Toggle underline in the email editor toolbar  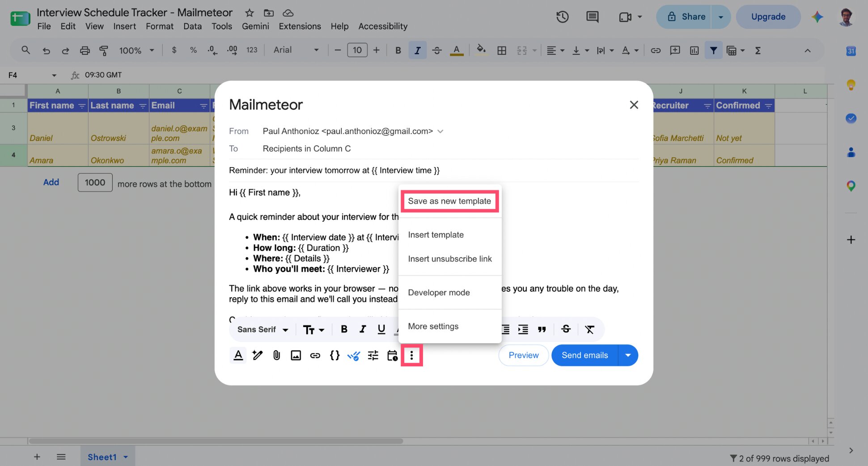(x=381, y=329)
